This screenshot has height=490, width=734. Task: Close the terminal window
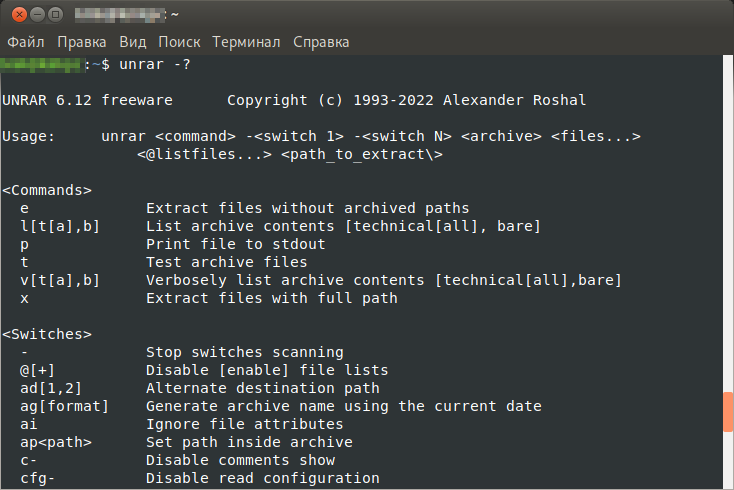pyautogui.click(x=14, y=15)
